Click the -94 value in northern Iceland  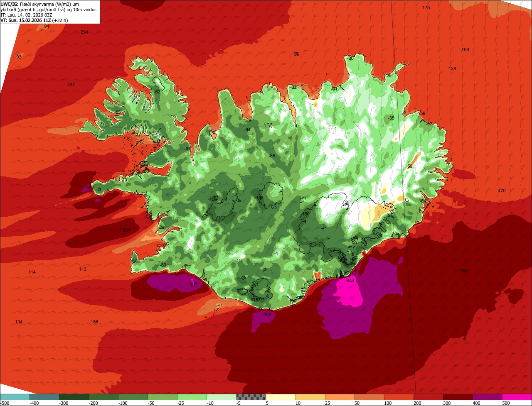[x=247, y=130]
